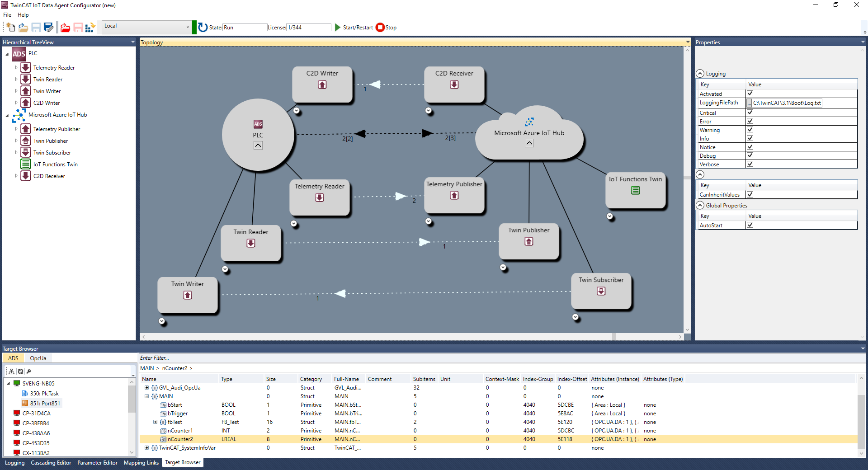
Task: Click the wrench icon in Target Browser toolbar
Action: 29,371
